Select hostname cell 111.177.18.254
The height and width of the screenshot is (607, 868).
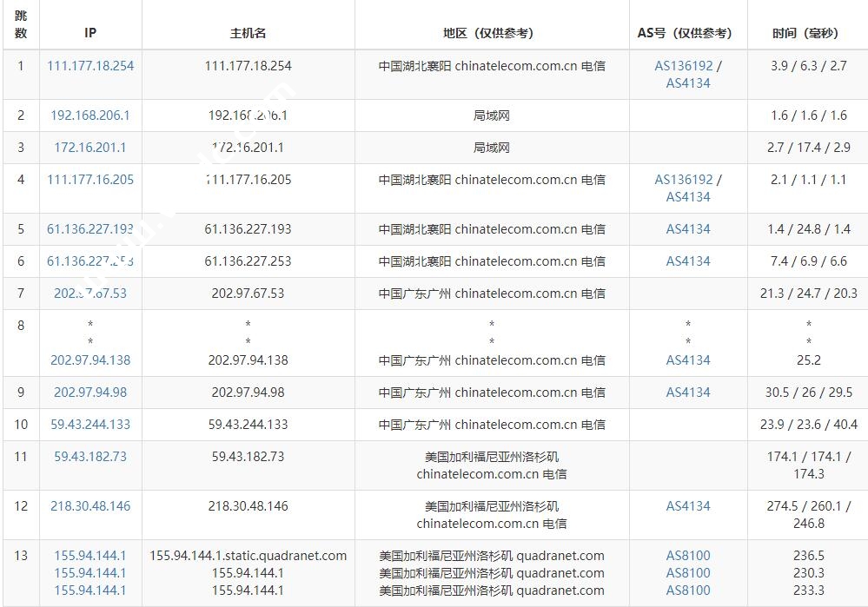[x=248, y=66]
